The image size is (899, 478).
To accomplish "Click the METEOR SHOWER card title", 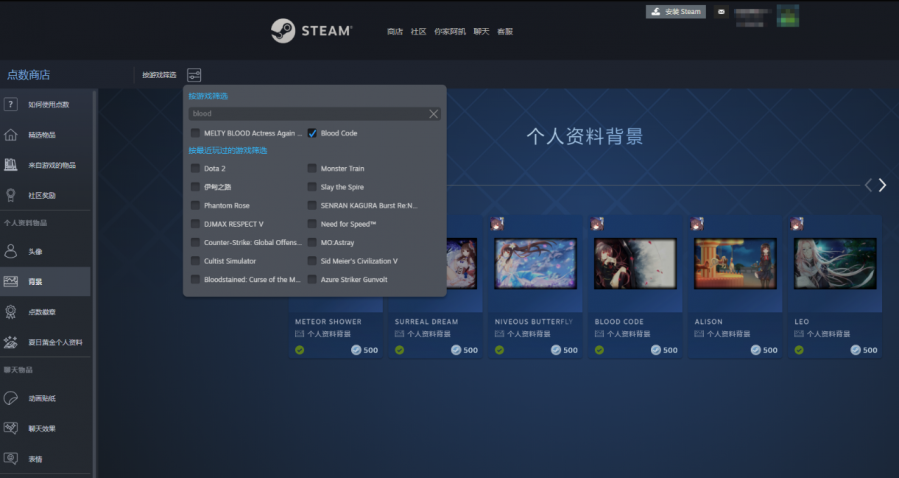I will tap(328, 322).
